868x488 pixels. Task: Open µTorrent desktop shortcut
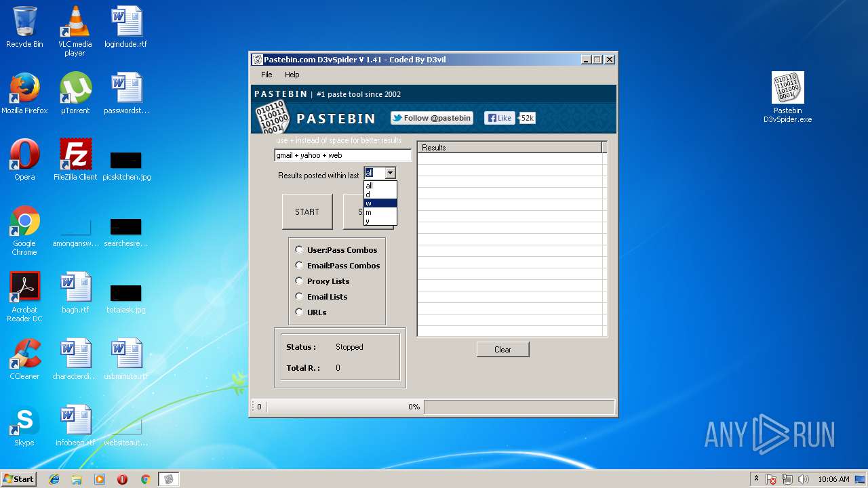[x=75, y=94]
